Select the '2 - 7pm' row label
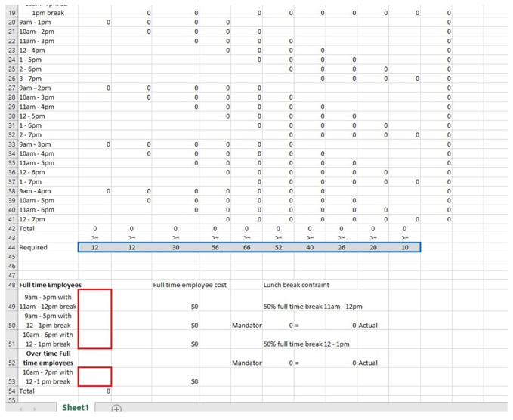Screen dimensions: 513x420 coord(30,134)
